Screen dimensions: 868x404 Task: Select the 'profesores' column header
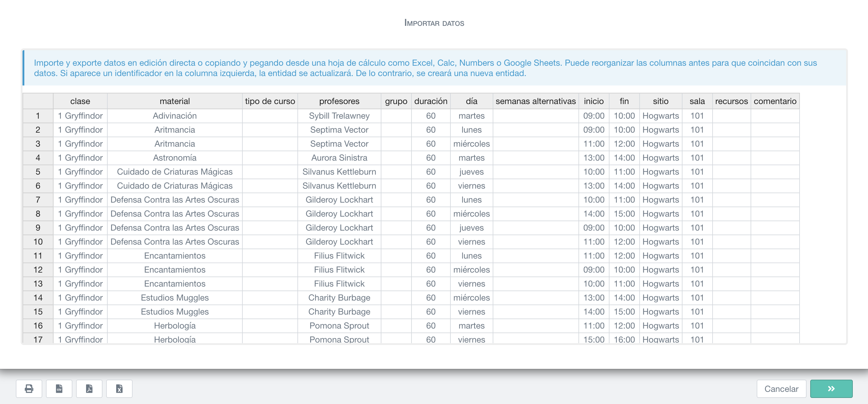(339, 101)
